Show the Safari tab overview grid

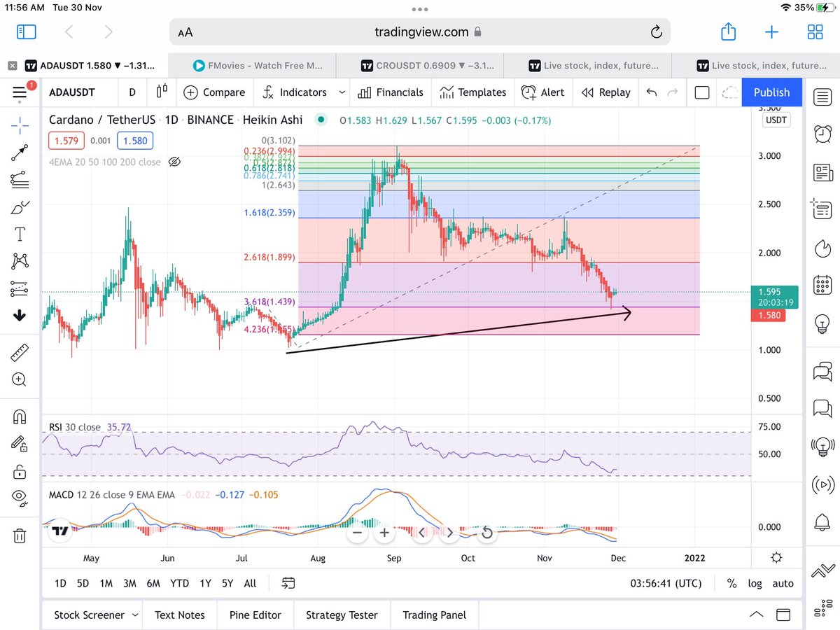coord(815,31)
